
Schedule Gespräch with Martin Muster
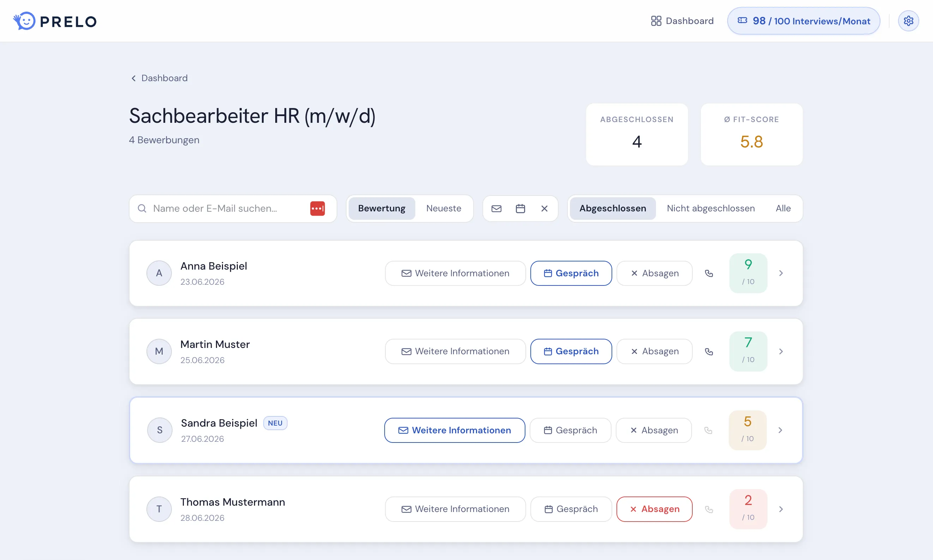[571, 351]
